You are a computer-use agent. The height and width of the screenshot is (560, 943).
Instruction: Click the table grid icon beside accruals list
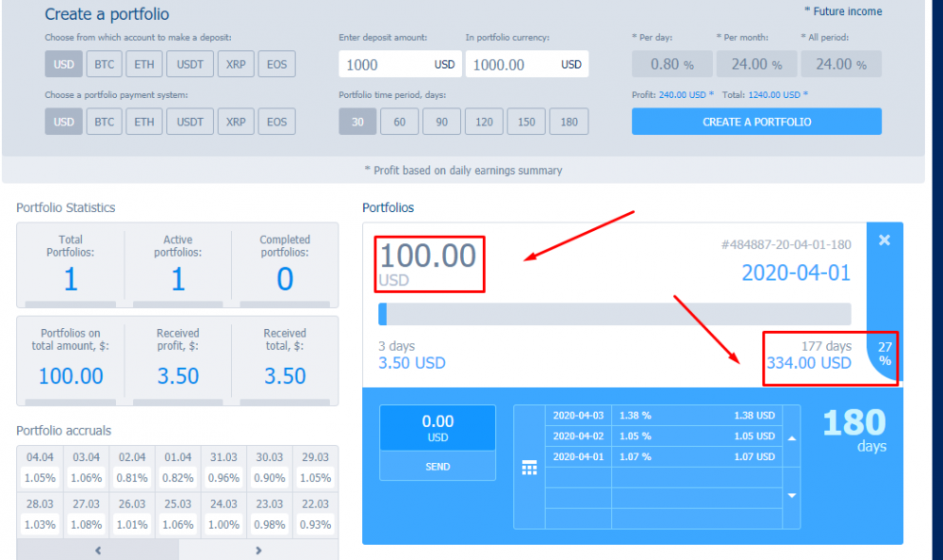pos(529,468)
